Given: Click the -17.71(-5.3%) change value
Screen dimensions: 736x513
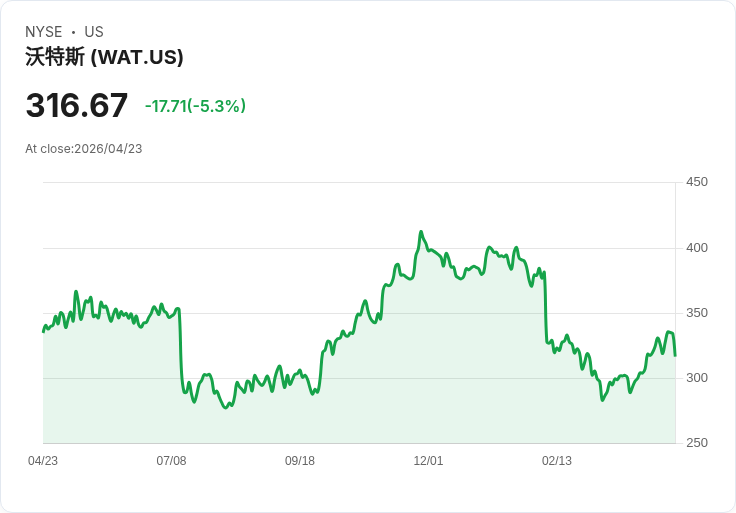Looking at the screenshot, I should pyautogui.click(x=195, y=106).
